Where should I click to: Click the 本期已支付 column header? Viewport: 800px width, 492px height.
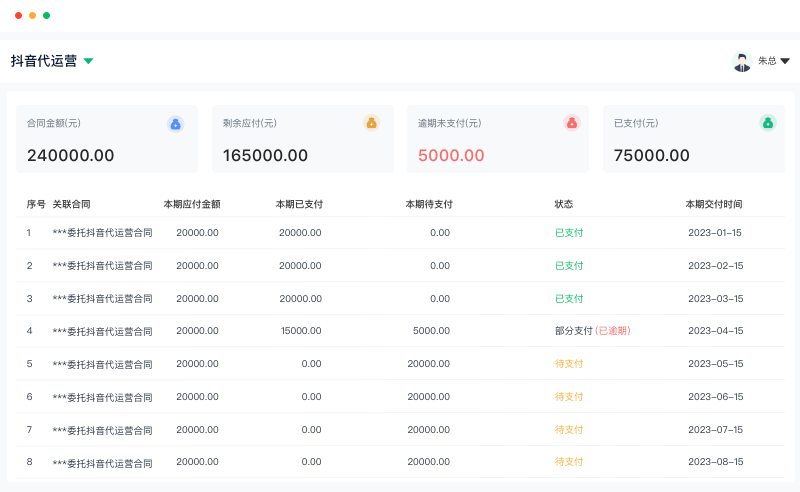[299, 204]
